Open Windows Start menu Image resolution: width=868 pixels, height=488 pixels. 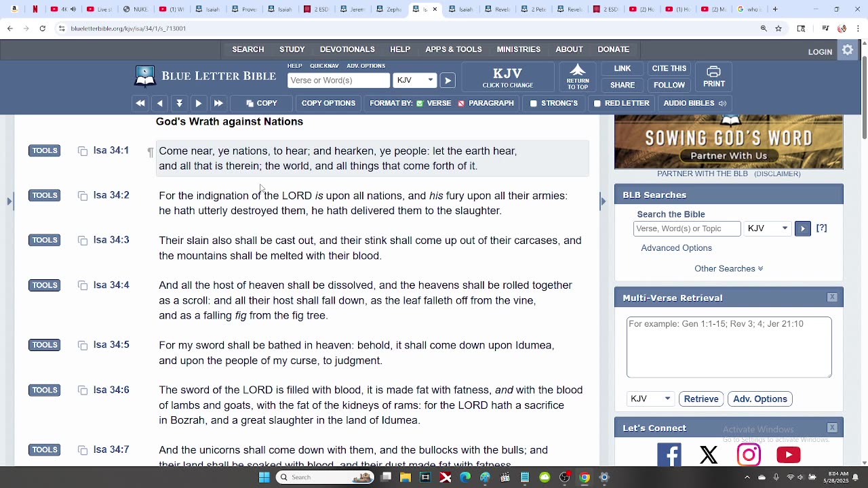pos(264,477)
